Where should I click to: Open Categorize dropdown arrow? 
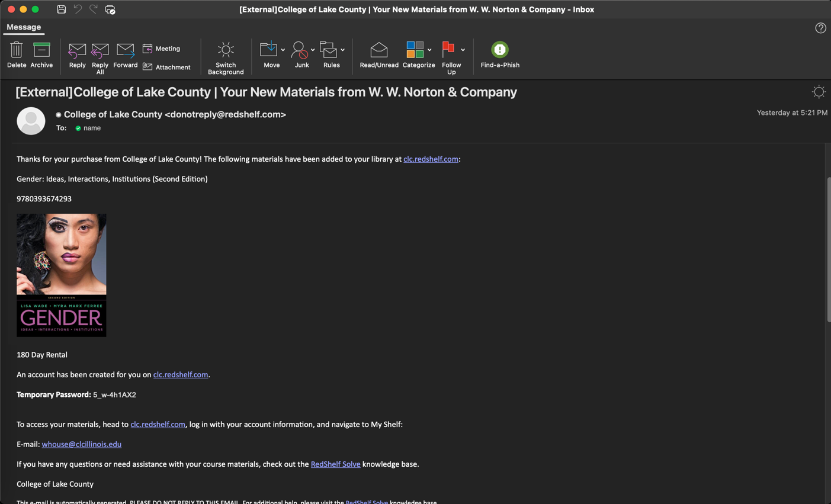click(x=429, y=50)
